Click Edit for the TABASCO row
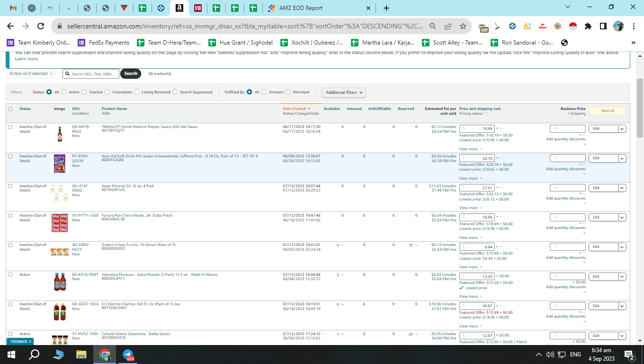Image resolution: width=644 pixels, height=364 pixels. (x=603, y=128)
